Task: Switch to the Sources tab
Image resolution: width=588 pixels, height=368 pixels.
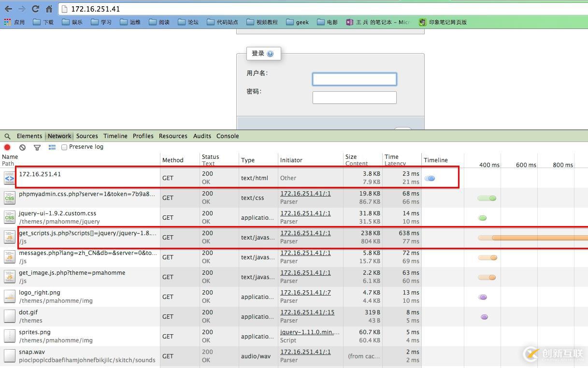Action: pos(87,136)
